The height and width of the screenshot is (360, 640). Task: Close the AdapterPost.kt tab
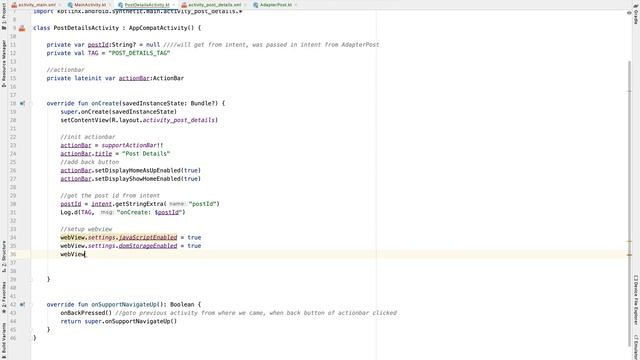[296, 5]
